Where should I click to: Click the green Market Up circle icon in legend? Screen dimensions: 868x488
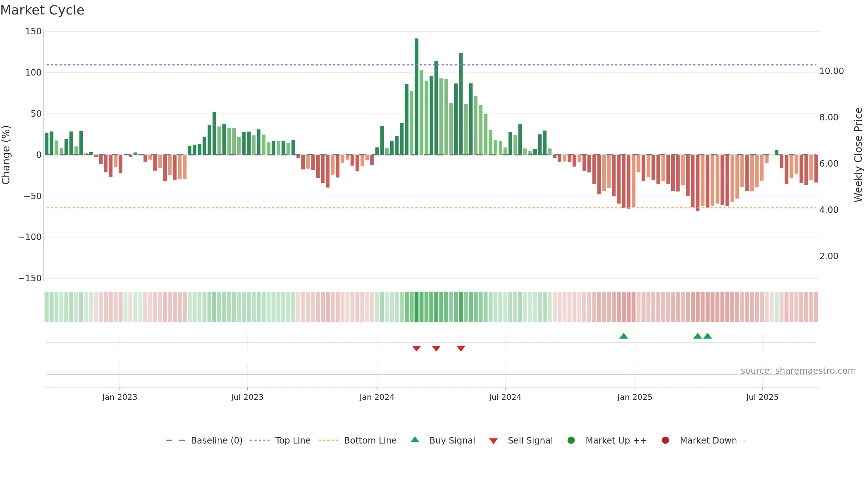(x=571, y=440)
